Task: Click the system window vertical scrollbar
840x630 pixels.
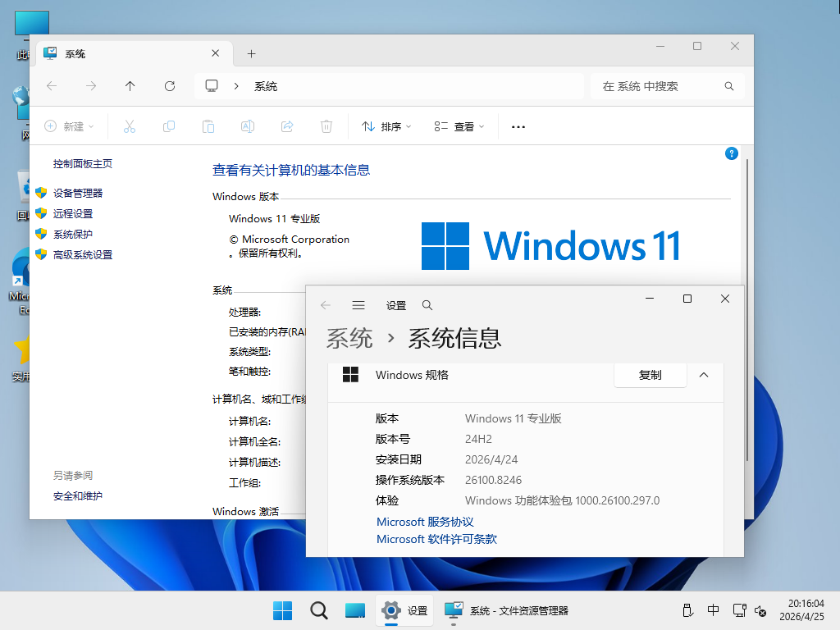Action: [746, 309]
